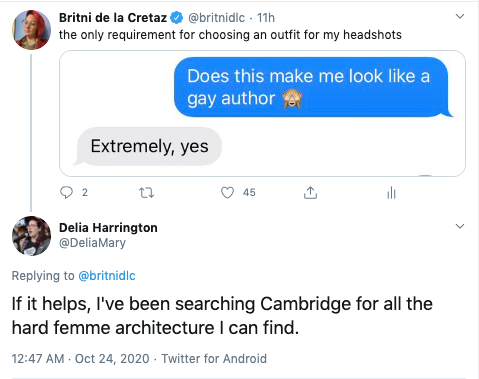Click the Twitter for Android source link
The height and width of the screenshot is (379, 479).
coord(214,359)
